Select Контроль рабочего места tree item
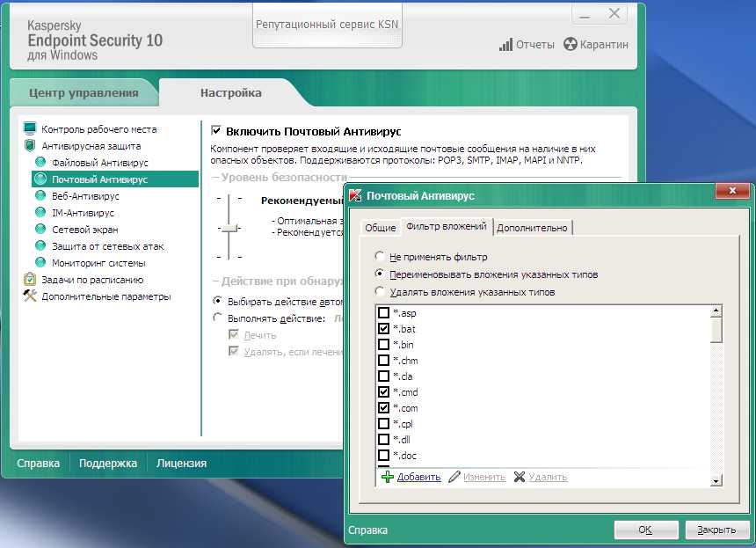This screenshot has width=756, height=548. [98, 129]
